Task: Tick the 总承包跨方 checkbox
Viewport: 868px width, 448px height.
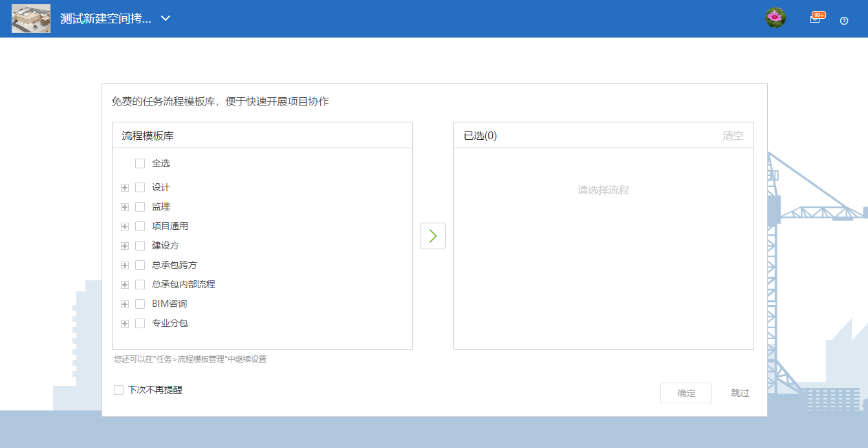Action: click(140, 265)
